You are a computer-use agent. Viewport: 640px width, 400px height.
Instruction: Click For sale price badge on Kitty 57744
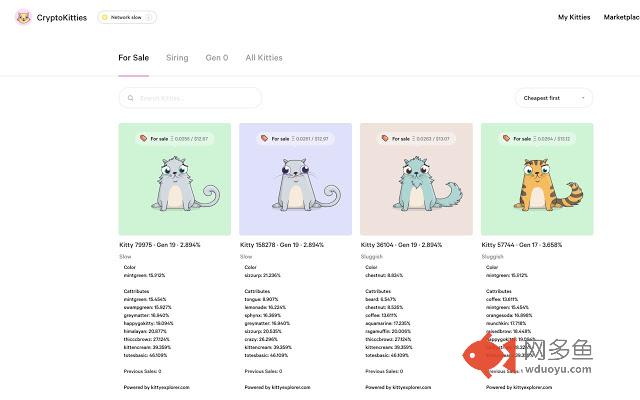click(537, 139)
